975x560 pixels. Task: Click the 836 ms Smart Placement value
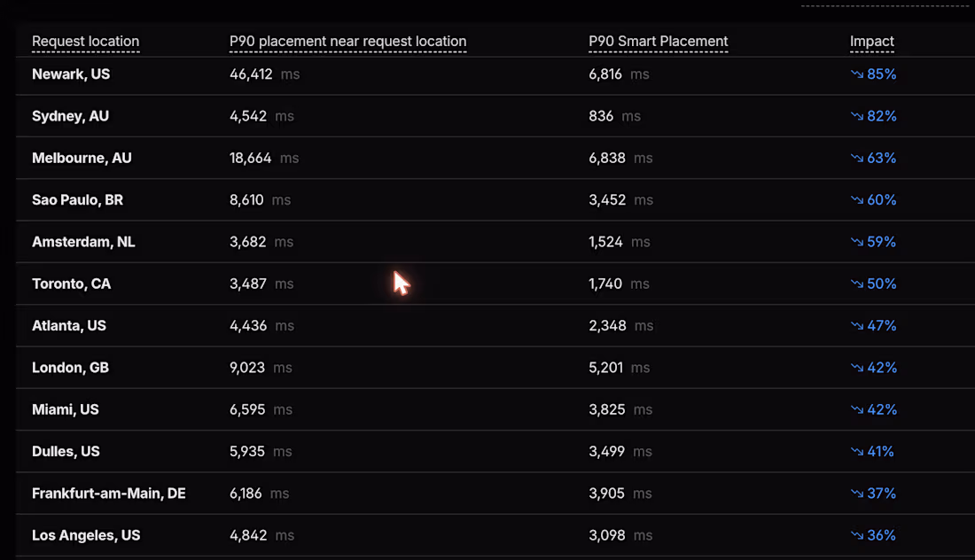tap(614, 116)
